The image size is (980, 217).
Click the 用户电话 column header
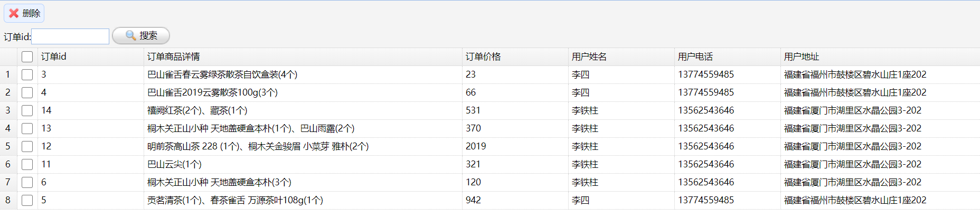coord(695,56)
